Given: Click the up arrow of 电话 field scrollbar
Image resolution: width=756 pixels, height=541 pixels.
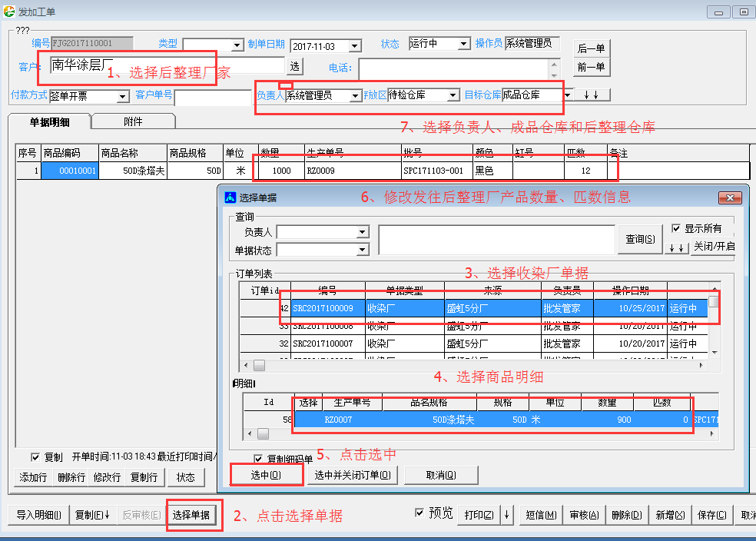Looking at the screenshot, I should click(x=554, y=64).
